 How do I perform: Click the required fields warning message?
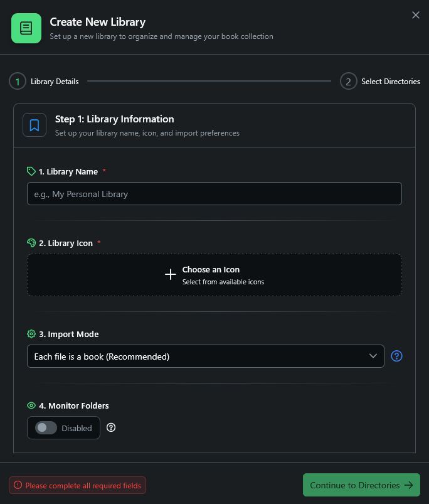(x=77, y=485)
